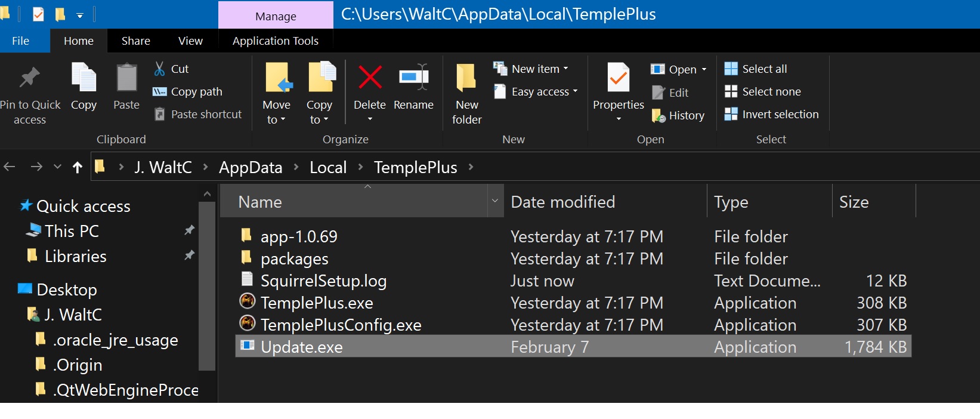This screenshot has height=419, width=980.
Task: Click navigation pane scroll up arrow
Action: [207, 194]
